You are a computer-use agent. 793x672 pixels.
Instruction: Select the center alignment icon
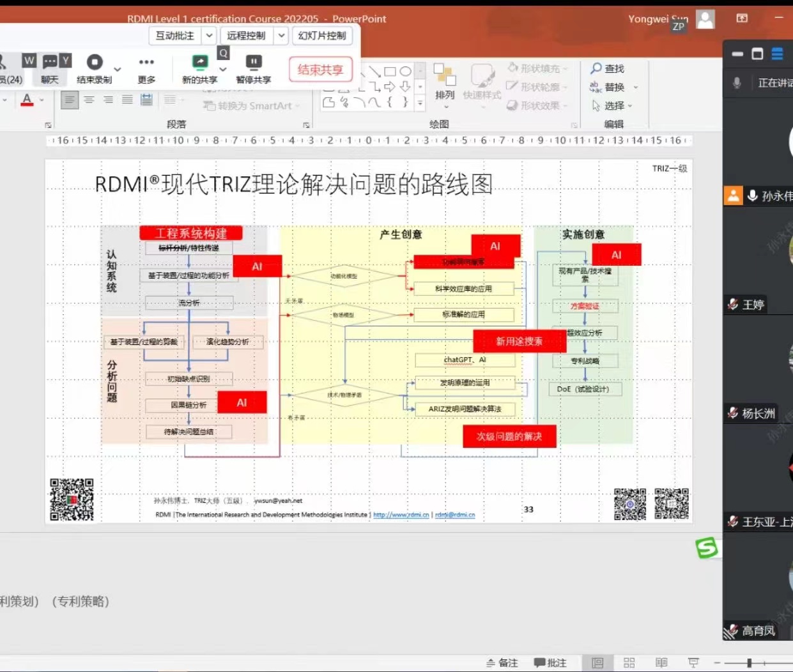89,100
